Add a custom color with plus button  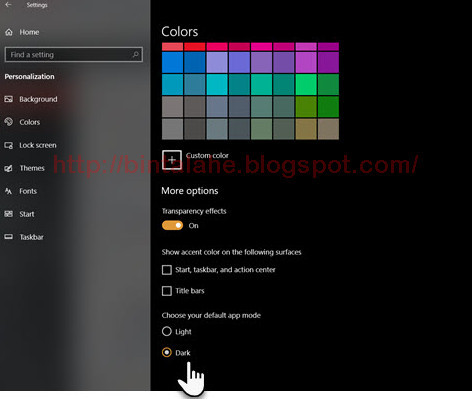pyautogui.click(x=172, y=160)
